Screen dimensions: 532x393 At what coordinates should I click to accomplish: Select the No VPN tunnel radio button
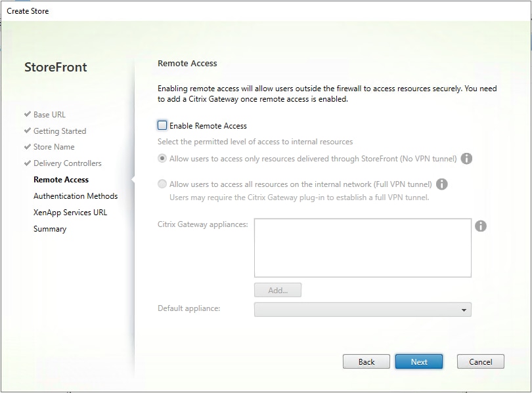162,158
